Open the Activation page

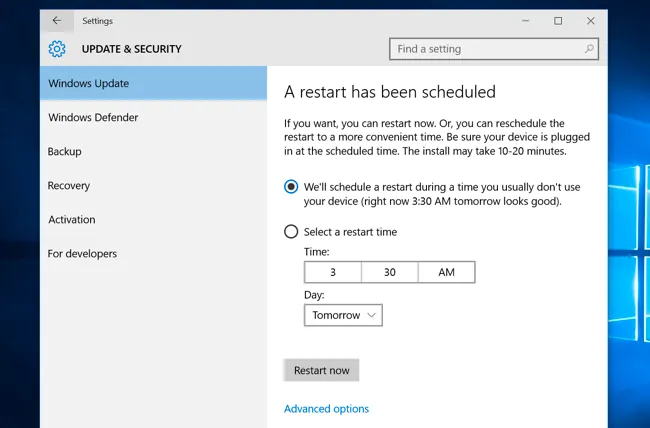click(x=153, y=219)
